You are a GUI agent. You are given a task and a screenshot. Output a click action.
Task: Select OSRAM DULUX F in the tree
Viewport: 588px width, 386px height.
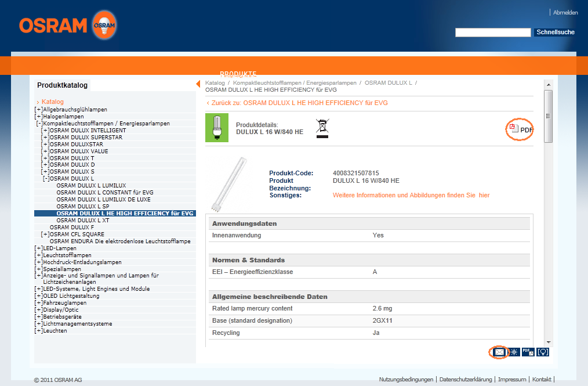pos(72,227)
